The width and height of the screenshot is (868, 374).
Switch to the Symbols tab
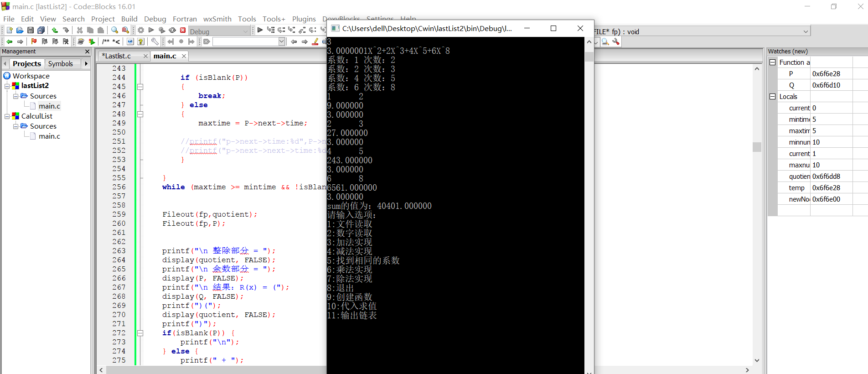pos(61,64)
